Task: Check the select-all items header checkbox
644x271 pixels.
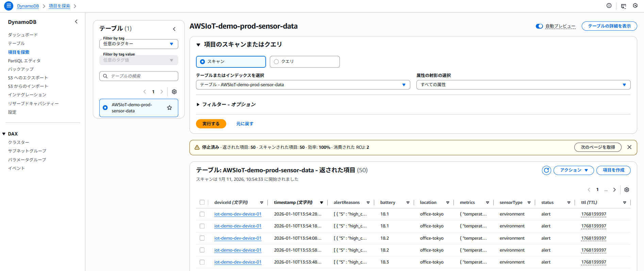Action: point(202,202)
